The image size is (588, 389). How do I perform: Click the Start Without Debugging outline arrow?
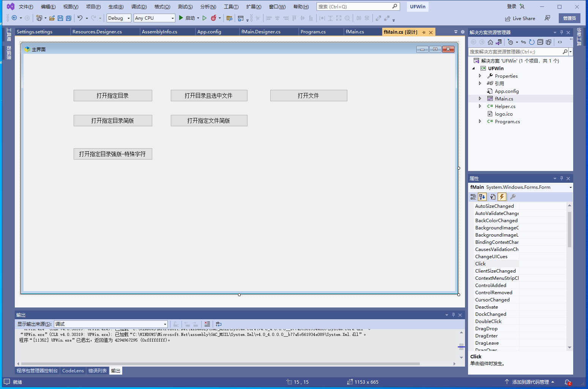205,18
